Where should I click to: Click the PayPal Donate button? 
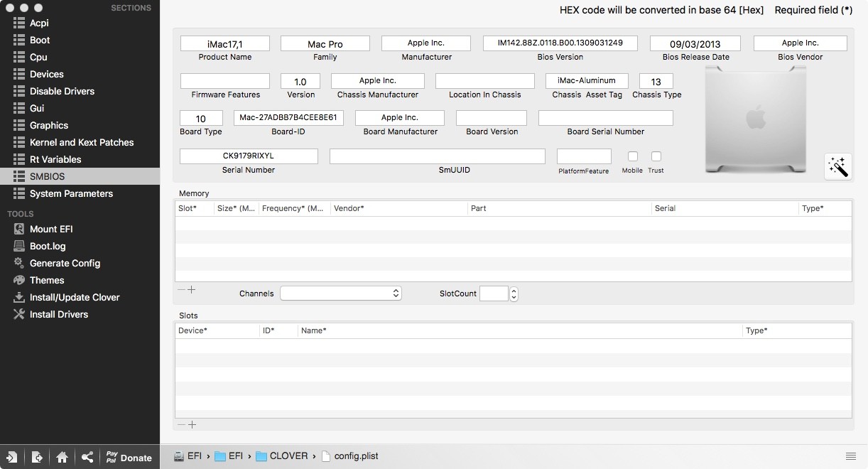(x=129, y=457)
